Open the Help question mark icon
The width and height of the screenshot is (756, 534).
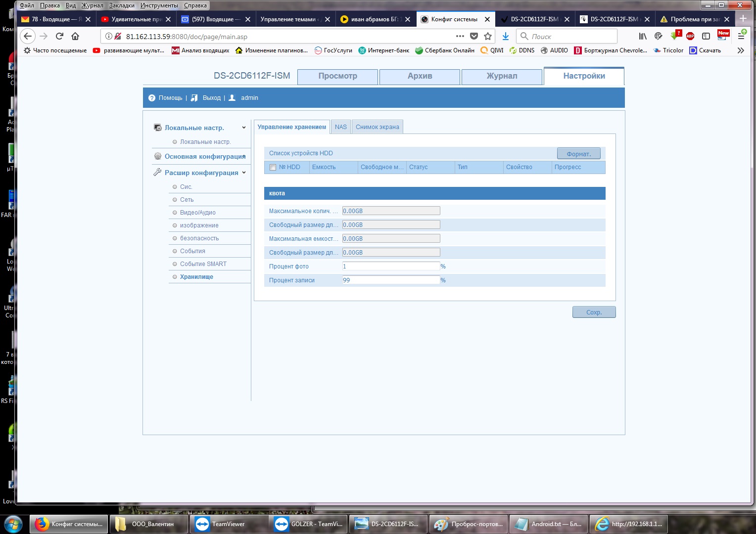(152, 98)
